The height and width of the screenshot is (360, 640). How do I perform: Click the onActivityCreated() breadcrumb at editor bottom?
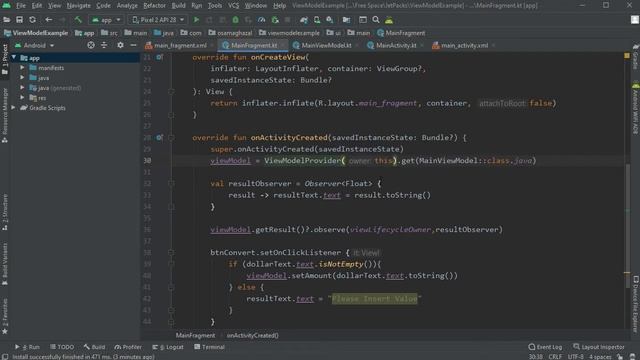tap(253, 336)
